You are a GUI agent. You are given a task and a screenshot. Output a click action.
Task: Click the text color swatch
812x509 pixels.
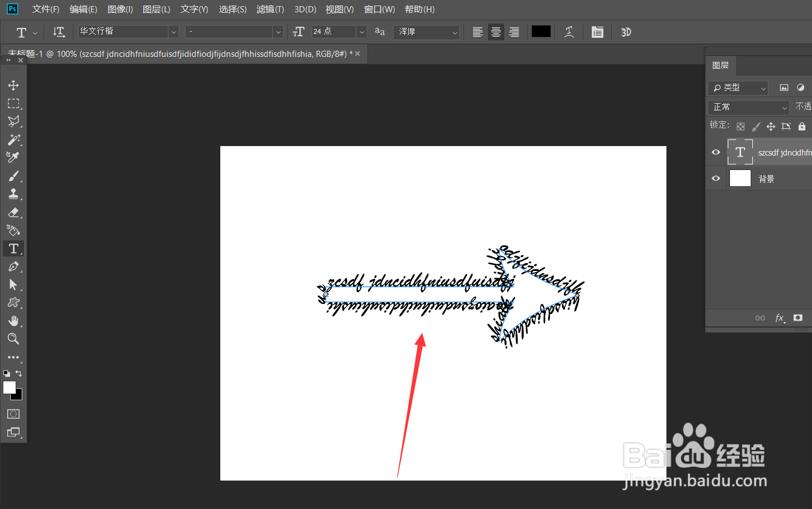pyautogui.click(x=540, y=32)
